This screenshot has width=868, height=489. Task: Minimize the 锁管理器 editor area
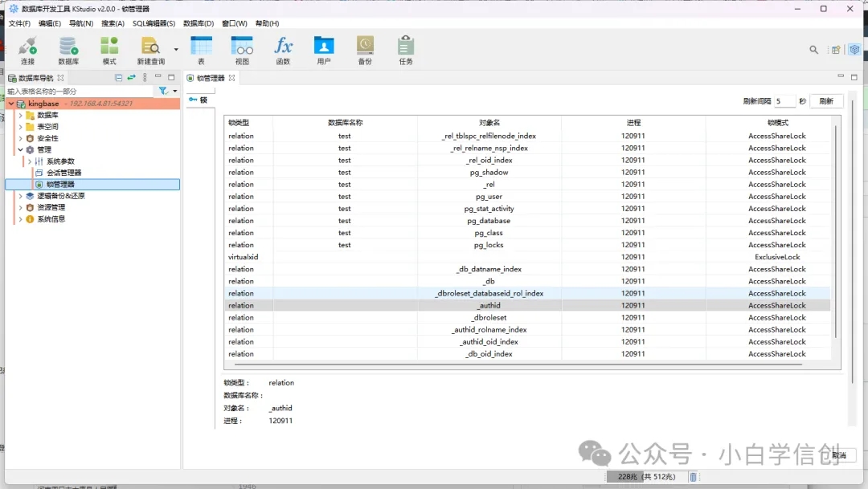click(841, 75)
